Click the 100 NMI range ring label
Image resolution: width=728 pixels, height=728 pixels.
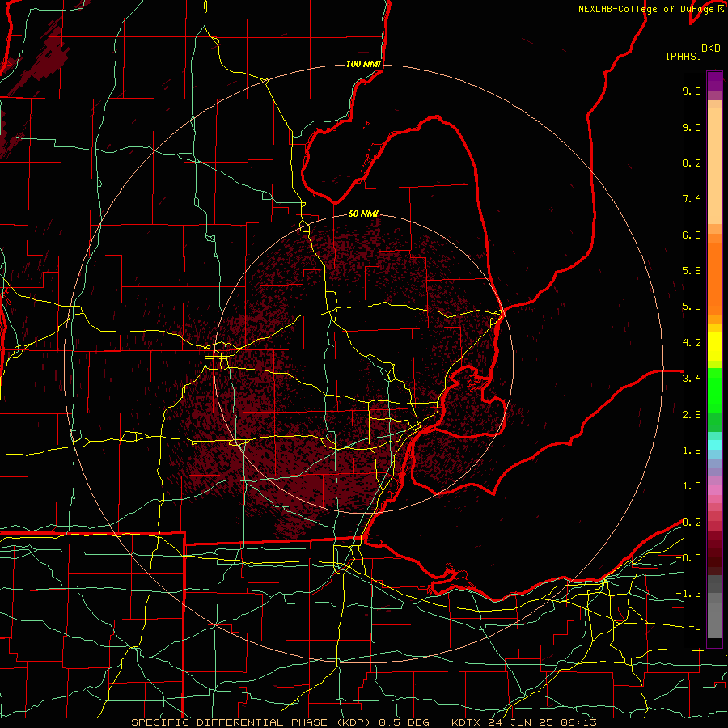363,64
